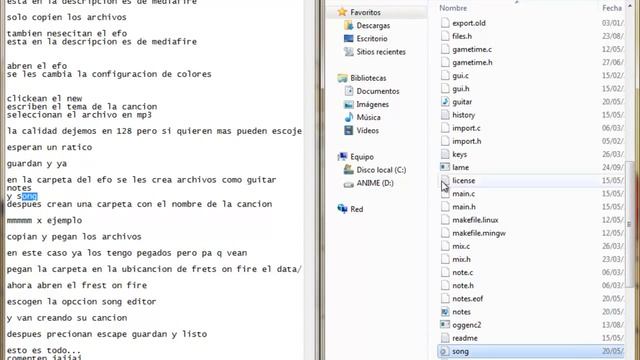The image size is (640, 360).
Task: Select the gui.c file name
Action: point(460,76)
